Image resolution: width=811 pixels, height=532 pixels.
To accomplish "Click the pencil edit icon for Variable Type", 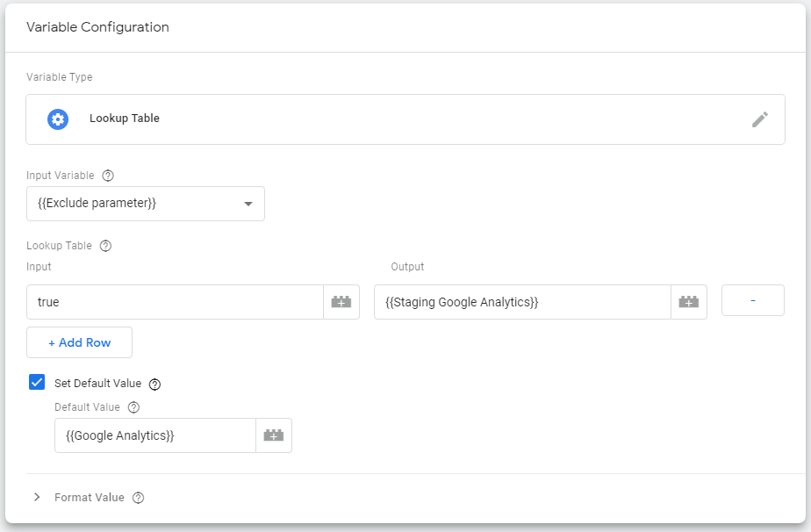I will point(760,119).
